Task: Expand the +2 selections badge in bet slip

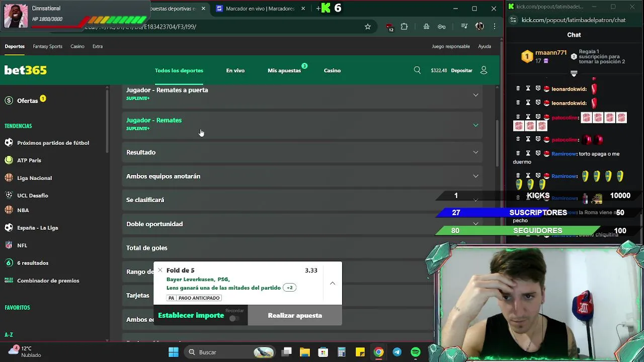Action: pos(290,288)
